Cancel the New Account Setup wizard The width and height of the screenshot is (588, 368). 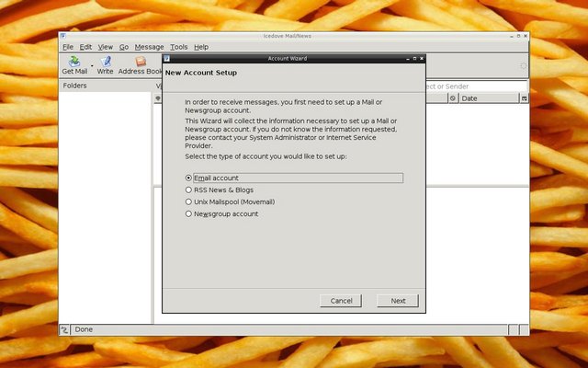[341, 301]
